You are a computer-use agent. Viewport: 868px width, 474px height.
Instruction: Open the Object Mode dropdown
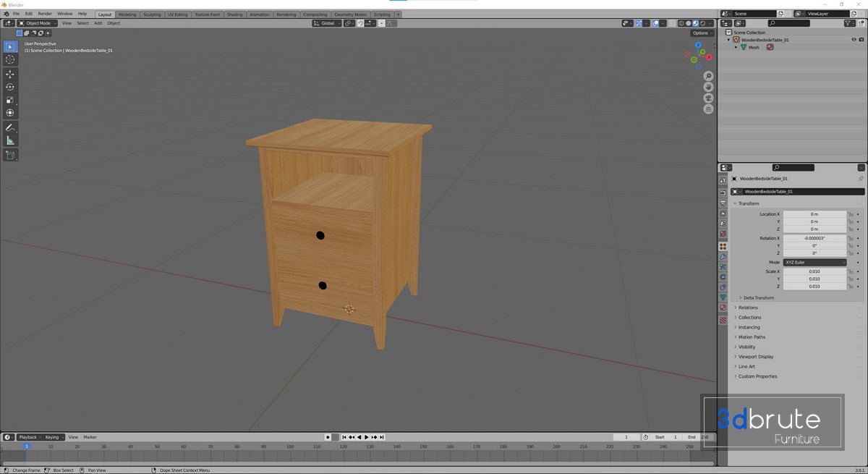[x=36, y=23]
